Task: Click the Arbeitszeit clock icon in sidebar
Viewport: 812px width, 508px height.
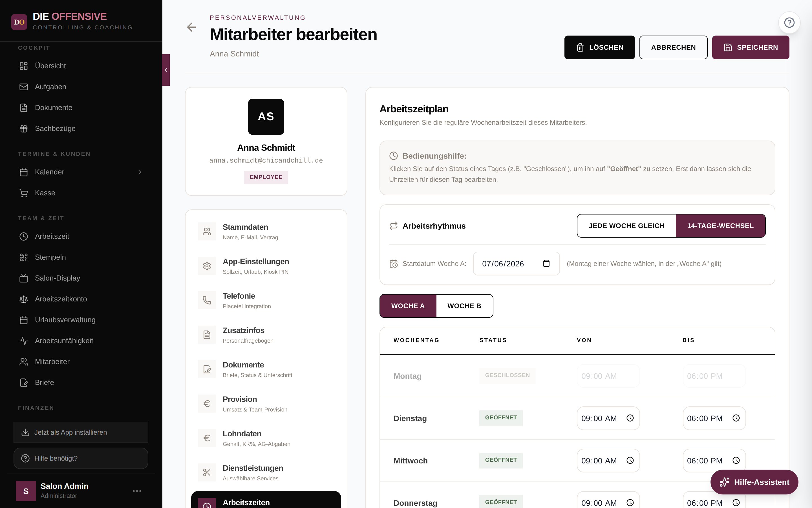Action: [x=23, y=236]
